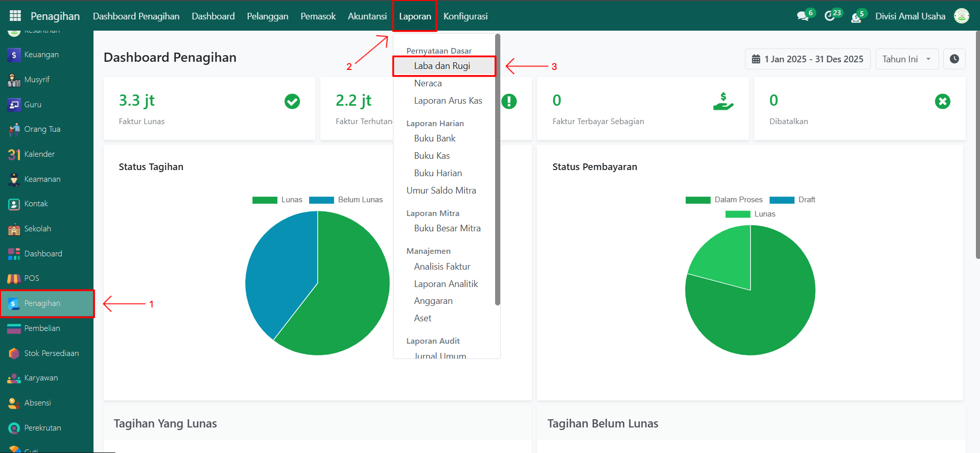
Task: Click the clock button beside Tahun Ini
Action: pos(954,59)
